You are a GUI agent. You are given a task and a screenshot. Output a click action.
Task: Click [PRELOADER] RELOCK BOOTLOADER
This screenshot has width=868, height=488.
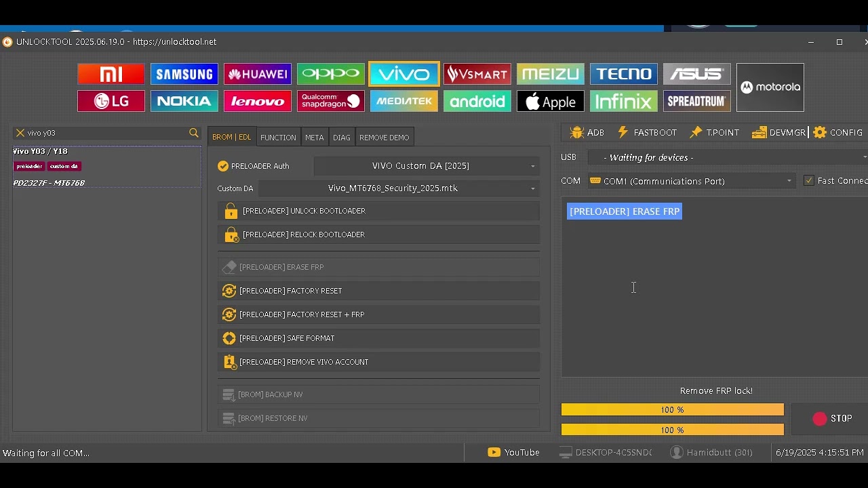(379, 235)
